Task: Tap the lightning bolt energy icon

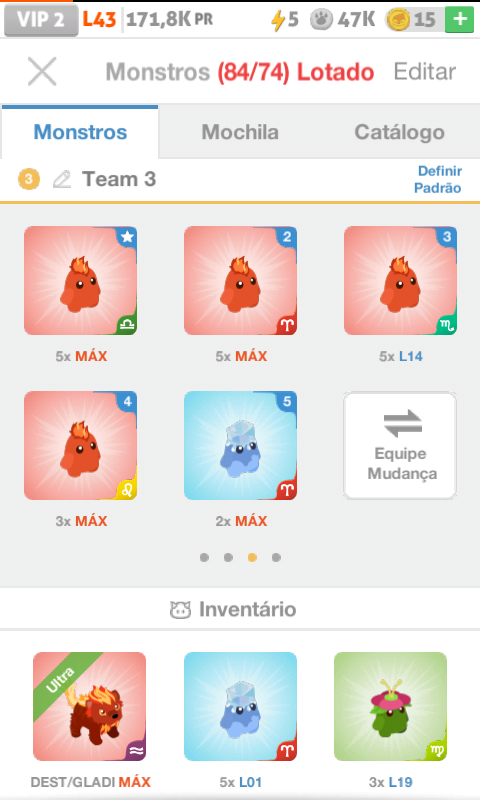Action: pyautogui.click(x=277, y=20)
